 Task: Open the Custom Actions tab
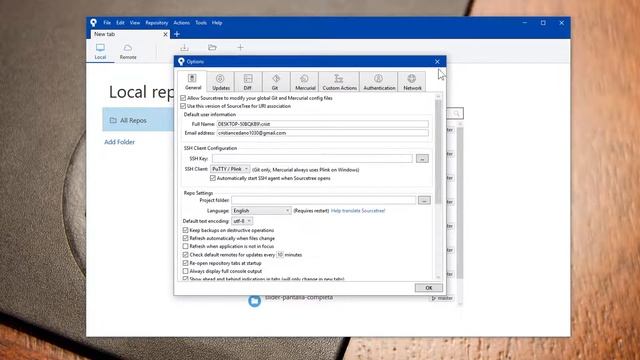click(x=339, y=82)
